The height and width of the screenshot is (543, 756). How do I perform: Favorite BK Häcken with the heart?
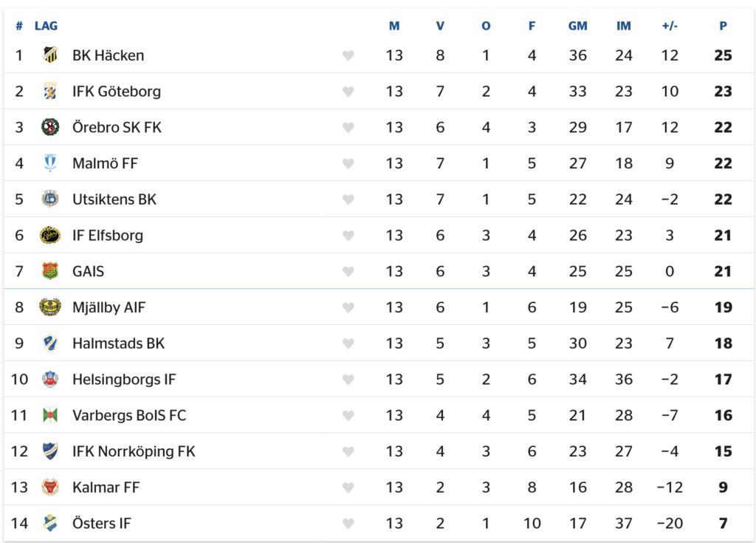pos(348,55)
